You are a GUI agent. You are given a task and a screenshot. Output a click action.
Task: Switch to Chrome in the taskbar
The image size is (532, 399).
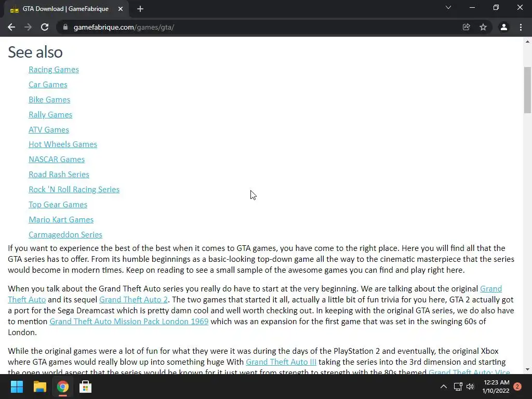tap(62, 387)
